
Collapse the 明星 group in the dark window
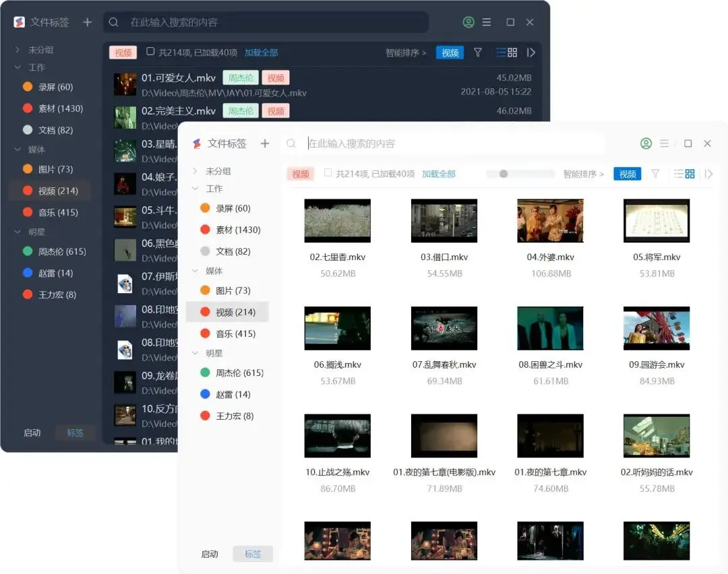click(x=17, y=232)
